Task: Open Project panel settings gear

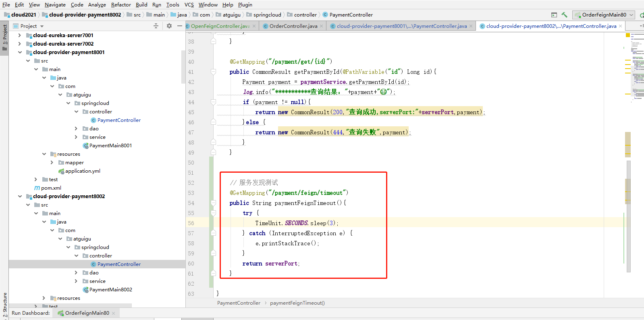Action: click(169, 26)
